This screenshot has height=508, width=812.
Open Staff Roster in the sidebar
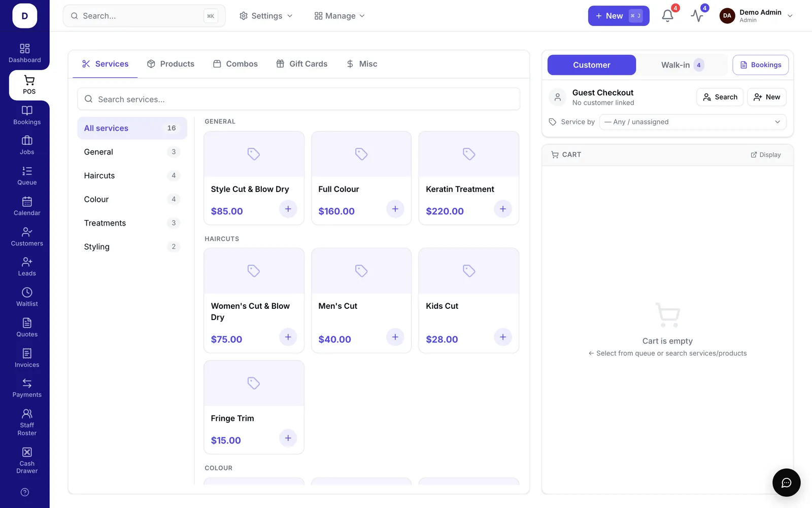coord(27,423)
